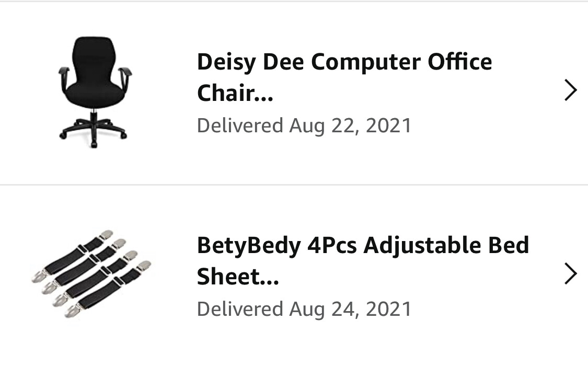Screen dimensions: 588x366
Task: Click the Delivered Aug 24, 2021 status
Action: point(304,308)
